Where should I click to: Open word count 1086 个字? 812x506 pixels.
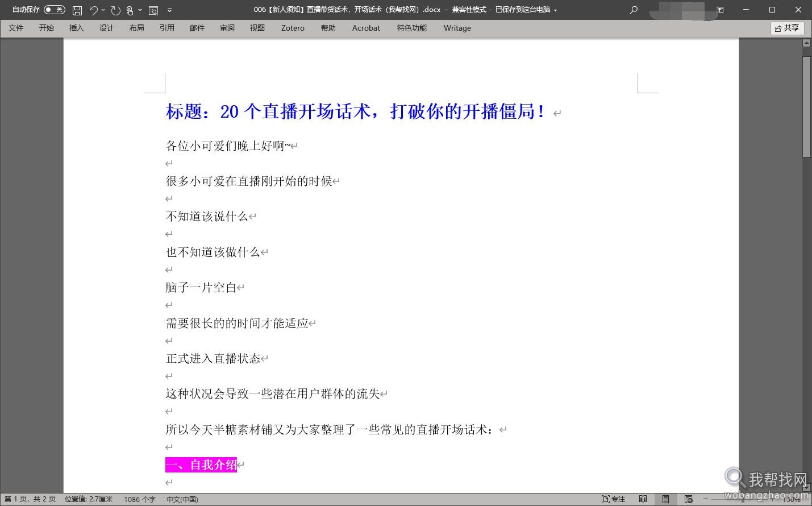point(140,499)
